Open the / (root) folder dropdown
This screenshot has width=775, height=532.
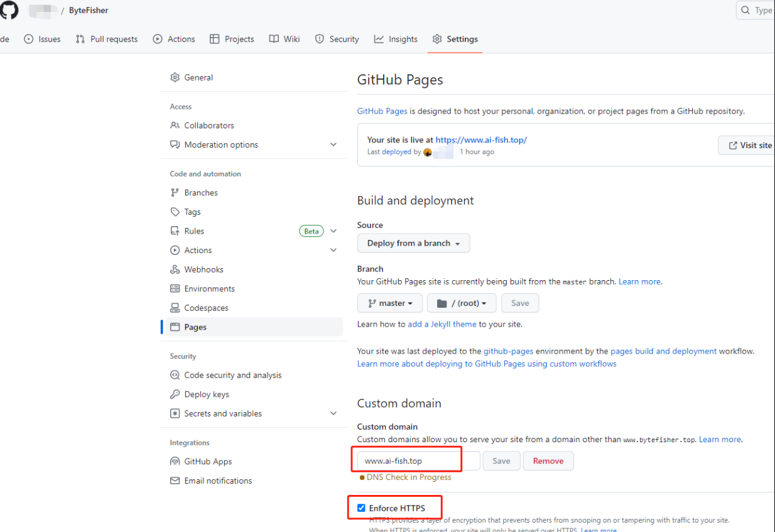click(462, 303)
